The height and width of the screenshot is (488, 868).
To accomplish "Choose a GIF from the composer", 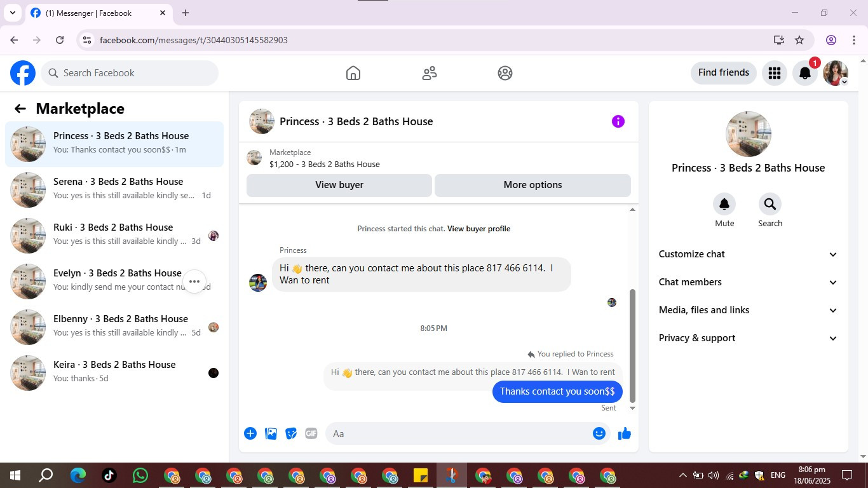I will point(311,433).
